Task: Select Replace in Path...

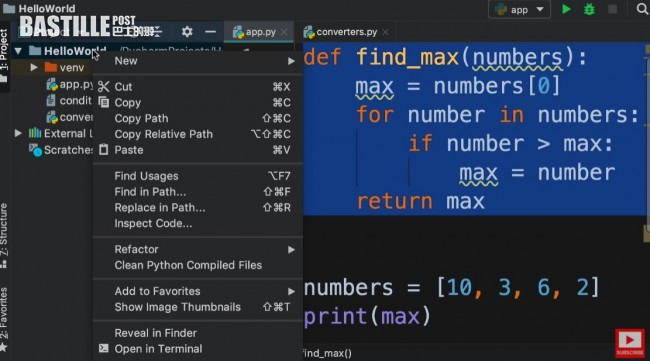Action: coord(198,207)
